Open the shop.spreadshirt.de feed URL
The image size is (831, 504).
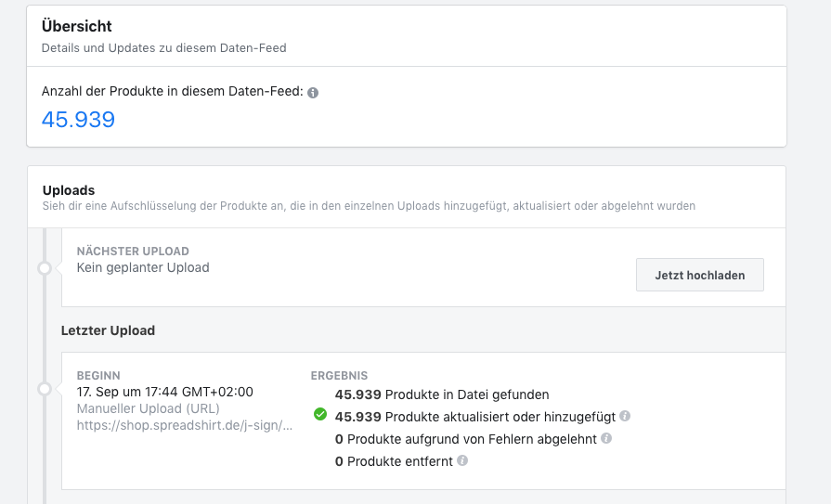click(185, 425)
